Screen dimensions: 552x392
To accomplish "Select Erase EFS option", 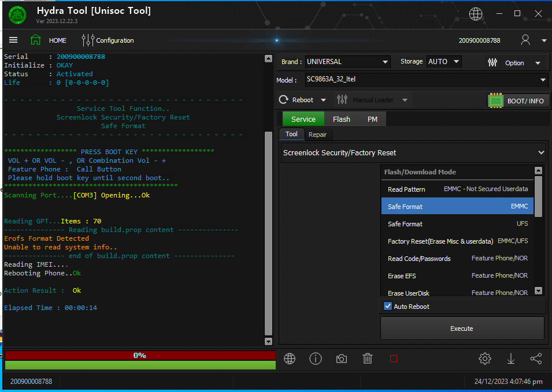I will point(457,275).
